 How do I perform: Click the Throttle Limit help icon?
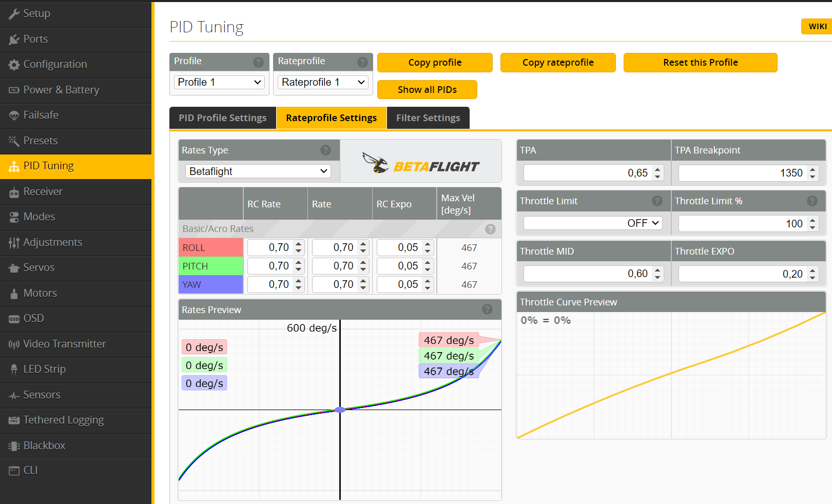tap(657, 201)
